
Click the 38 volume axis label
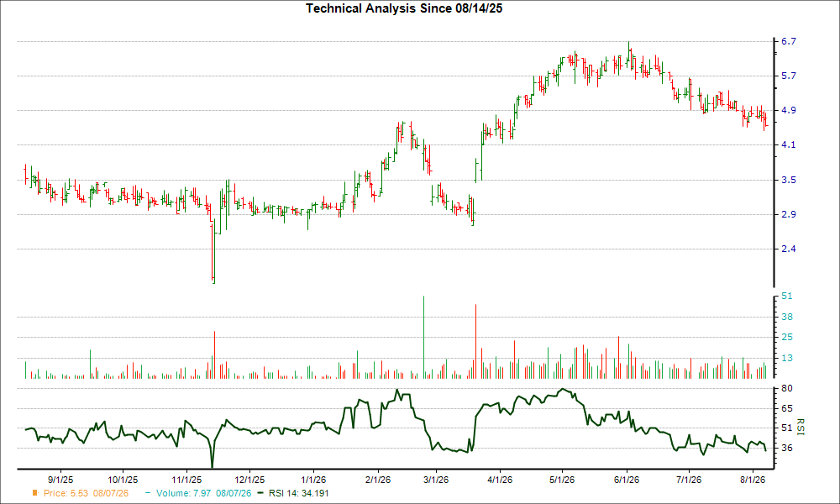coord(787,317)
